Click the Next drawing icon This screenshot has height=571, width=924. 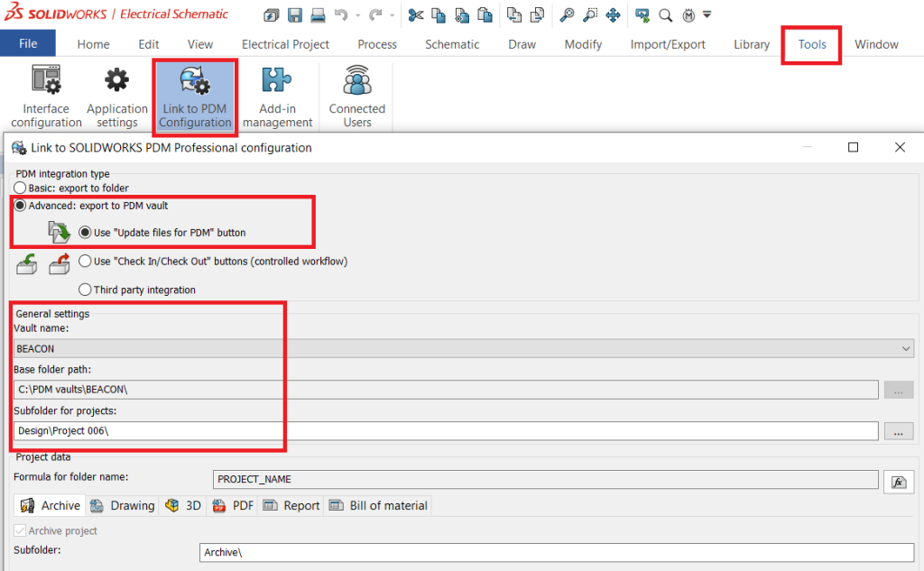(x=537, y=15)
